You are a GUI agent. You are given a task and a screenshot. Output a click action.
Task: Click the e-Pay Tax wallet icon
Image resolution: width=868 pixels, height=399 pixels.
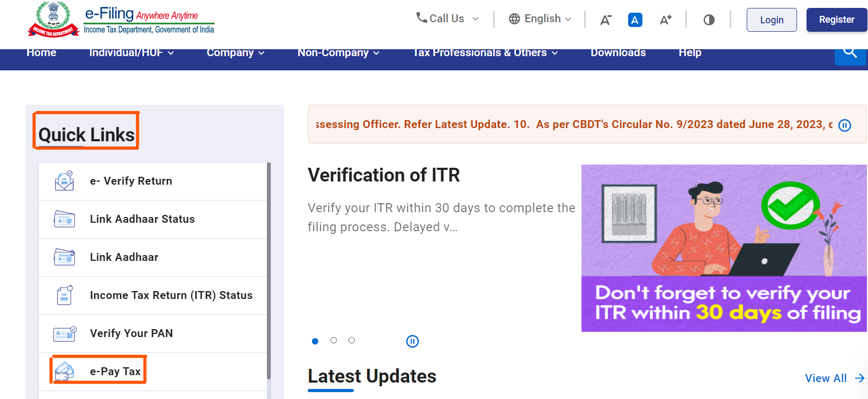(65, 371)
